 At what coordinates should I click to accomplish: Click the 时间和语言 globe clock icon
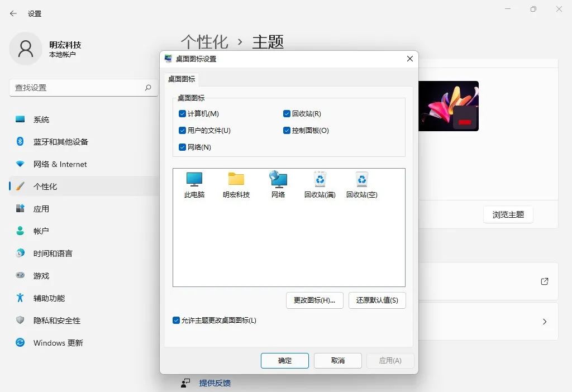point(20,253)
